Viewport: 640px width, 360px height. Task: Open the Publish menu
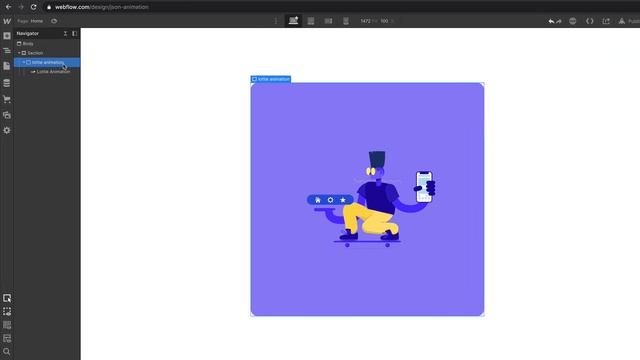point(629,21)
